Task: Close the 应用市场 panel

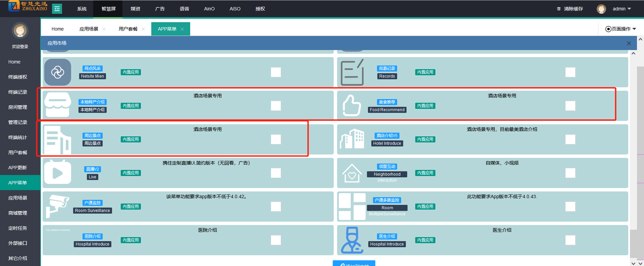Action: pyautogui.click(x=629, y=43)
